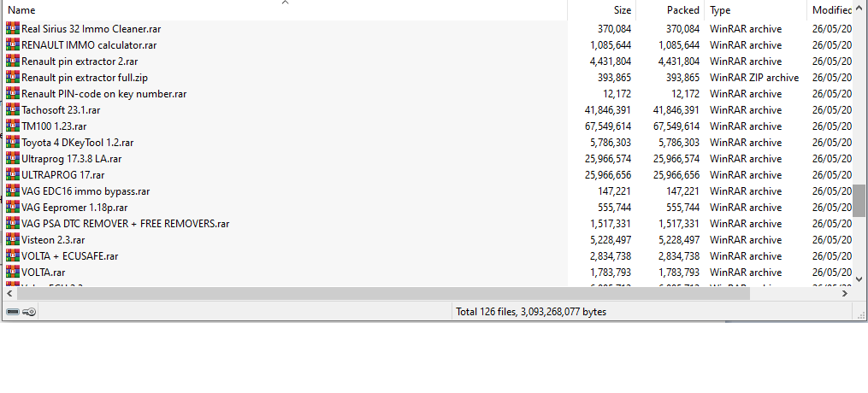Select file name Renault pin extractor full.zip
The image size is (868, 393).
[x=85, y=78]
